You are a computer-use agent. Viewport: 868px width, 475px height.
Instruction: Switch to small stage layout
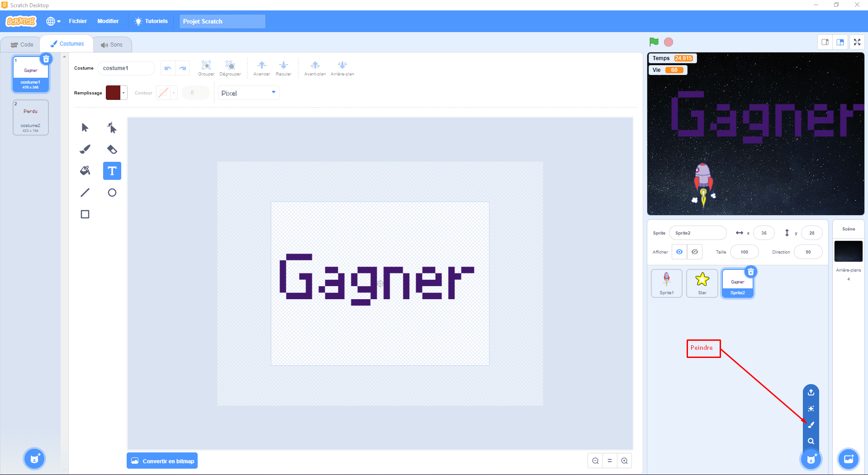(x=825, y=42)
